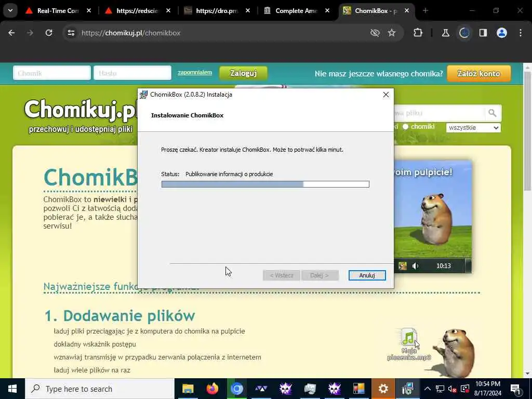
Task: Click the installation progress bar
Action: (265, 184)
